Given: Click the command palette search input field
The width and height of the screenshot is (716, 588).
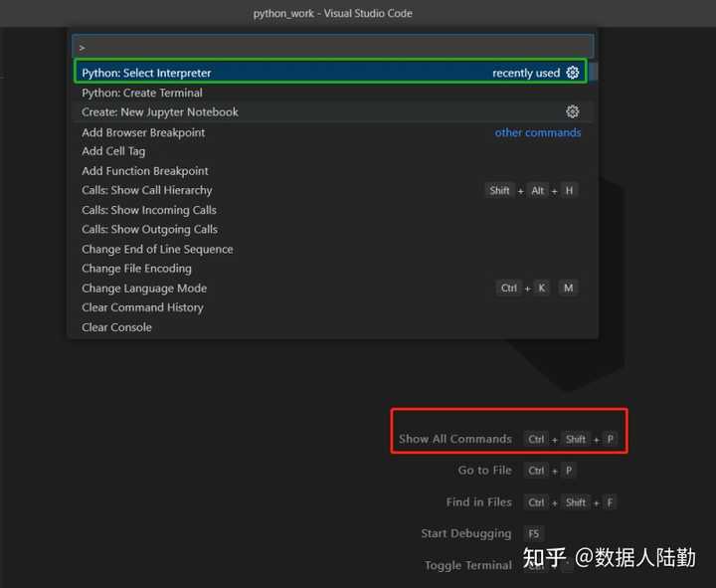Looking at the screenshot, I should 333,47.
